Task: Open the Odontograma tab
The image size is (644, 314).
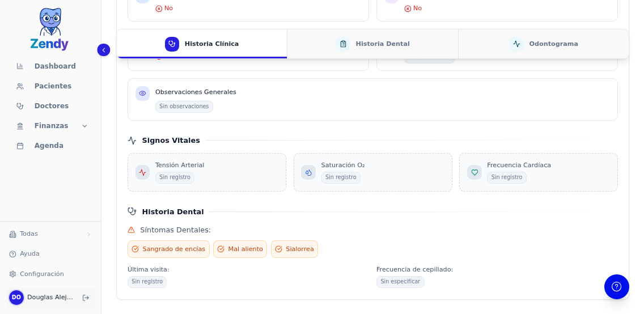Action: point(543,44)
